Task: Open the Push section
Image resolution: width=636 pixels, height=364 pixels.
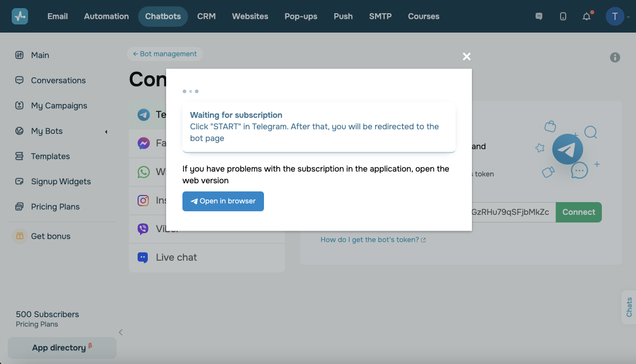Action: pyautogui.click(x=343, y=16)
